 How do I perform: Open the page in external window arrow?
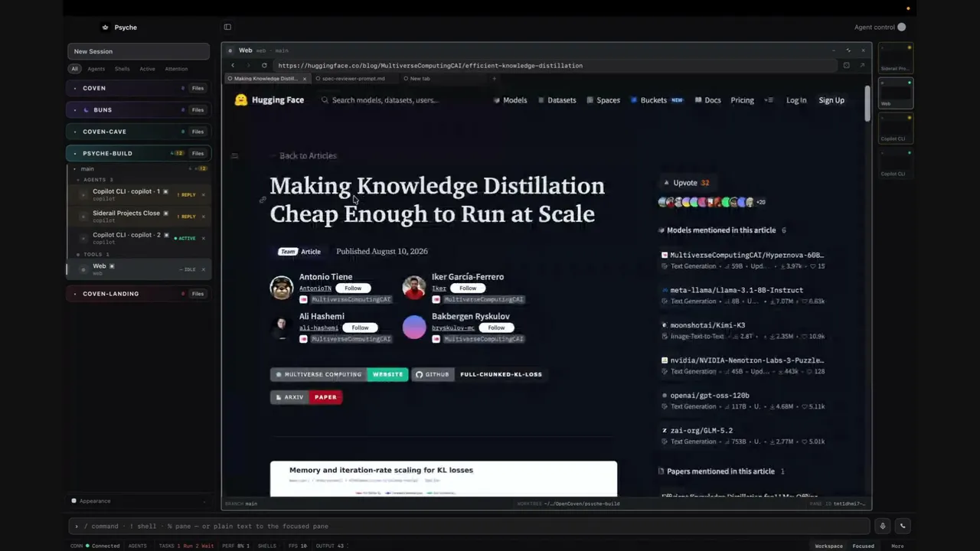862,66
